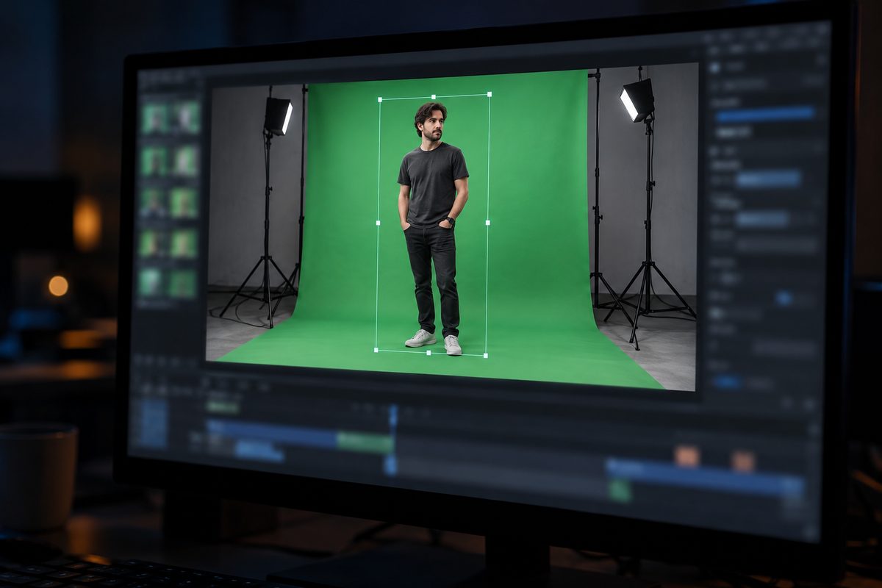The image size is (882, 588).
Task: Click the blue button at the properties panel bottom
Action: pos(726,381)
